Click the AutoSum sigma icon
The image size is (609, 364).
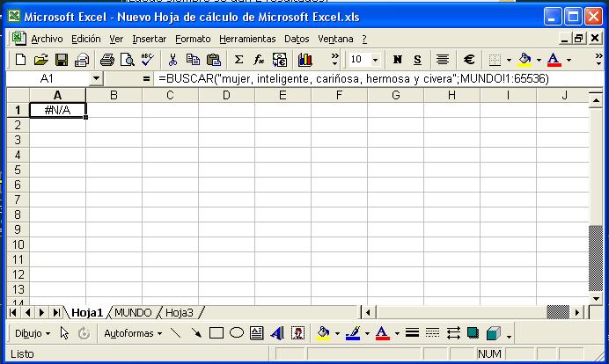click(238, 60)
